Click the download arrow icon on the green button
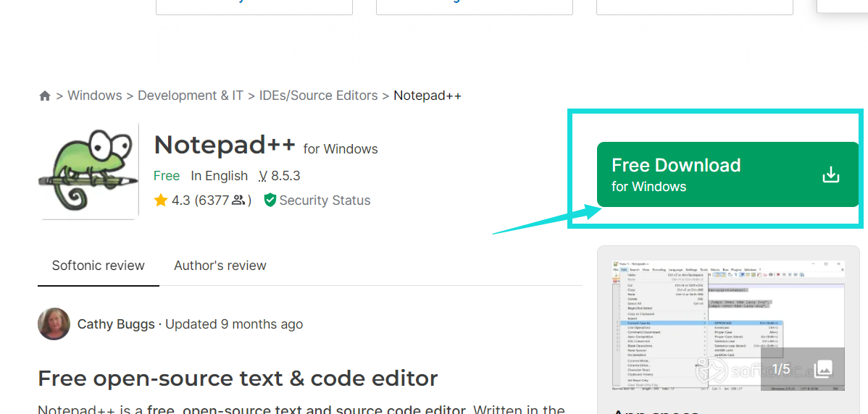The height and width of the screenshot is (414, 868). tap(831, 175)
